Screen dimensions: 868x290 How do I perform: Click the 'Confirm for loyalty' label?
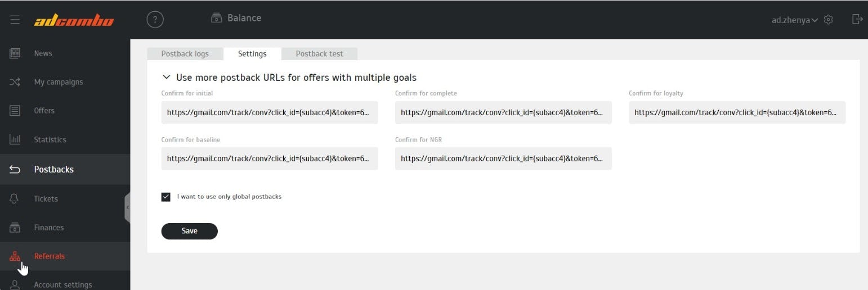[x=656, y=93]
